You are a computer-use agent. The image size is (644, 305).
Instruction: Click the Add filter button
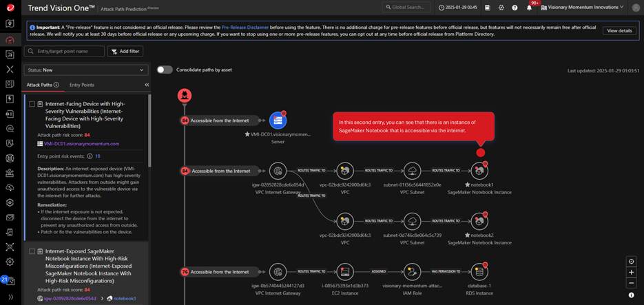(125, 52)
